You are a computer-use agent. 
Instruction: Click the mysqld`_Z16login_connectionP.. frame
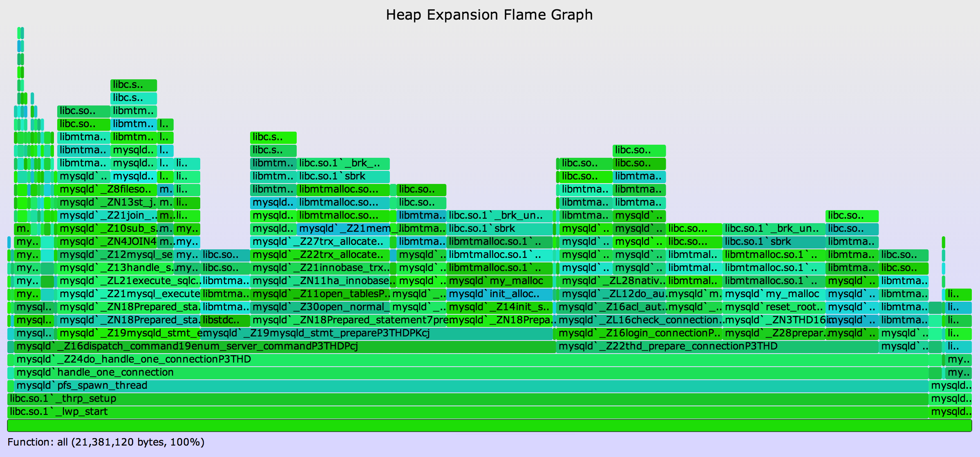tap(639, 333)
